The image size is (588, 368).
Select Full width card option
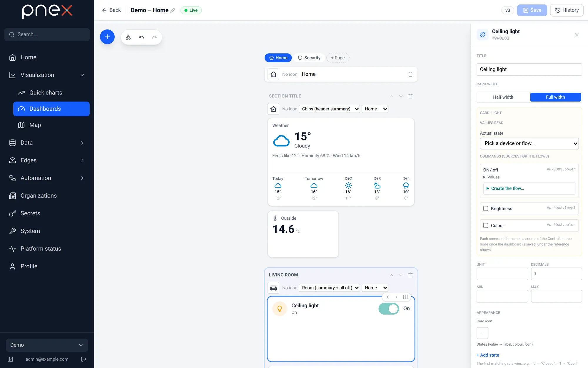coord(555,97)
